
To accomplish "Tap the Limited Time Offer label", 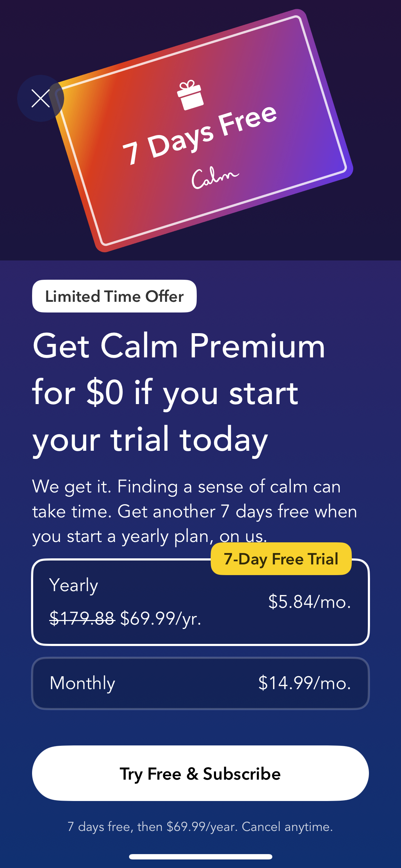I will 114,296.
